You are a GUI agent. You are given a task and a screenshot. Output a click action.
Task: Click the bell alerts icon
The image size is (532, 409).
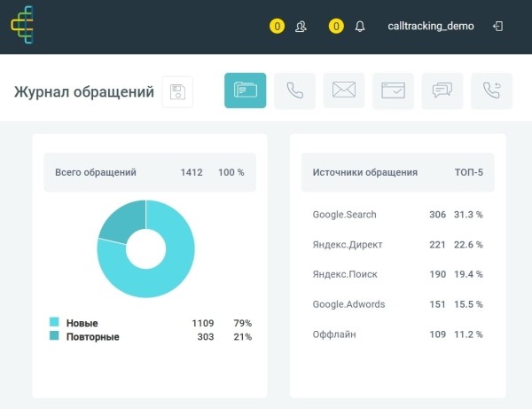(359, 27)
